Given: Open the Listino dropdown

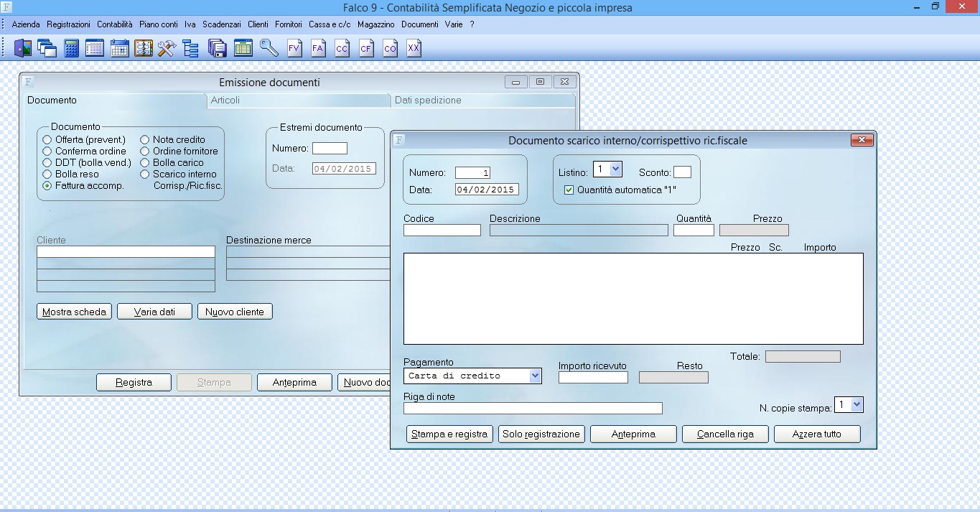Looking at the screenshot, I should point(615,169).
